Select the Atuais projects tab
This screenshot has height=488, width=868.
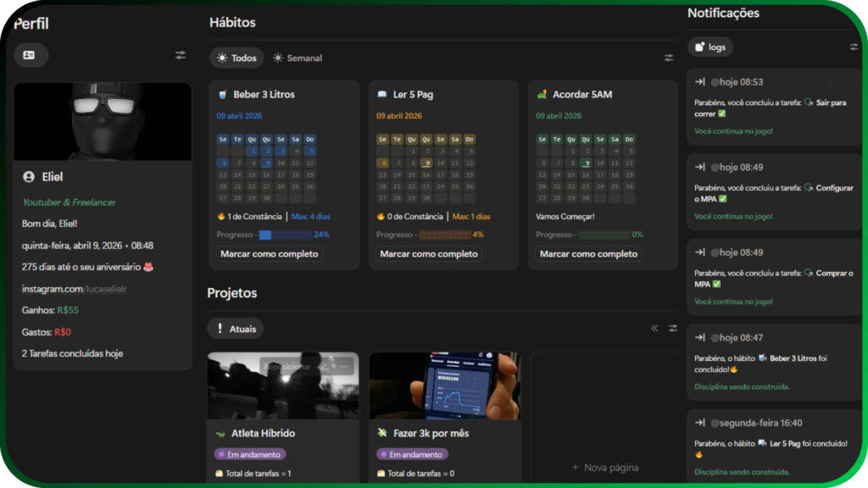236,329
